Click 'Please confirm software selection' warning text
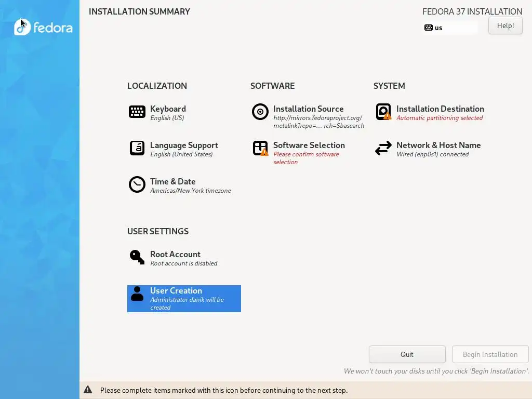 306,158
